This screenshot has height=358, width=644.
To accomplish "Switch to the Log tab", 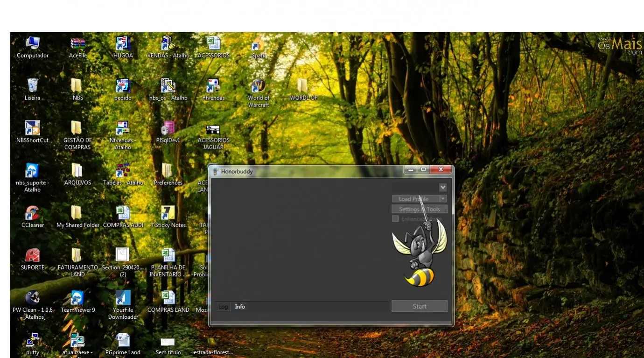I will (x=224, y=307).
